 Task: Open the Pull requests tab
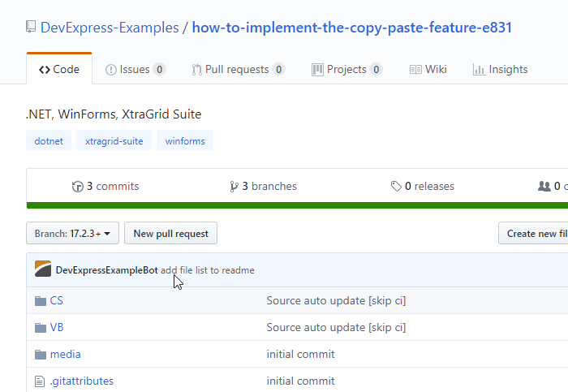(x=238, y=70)
